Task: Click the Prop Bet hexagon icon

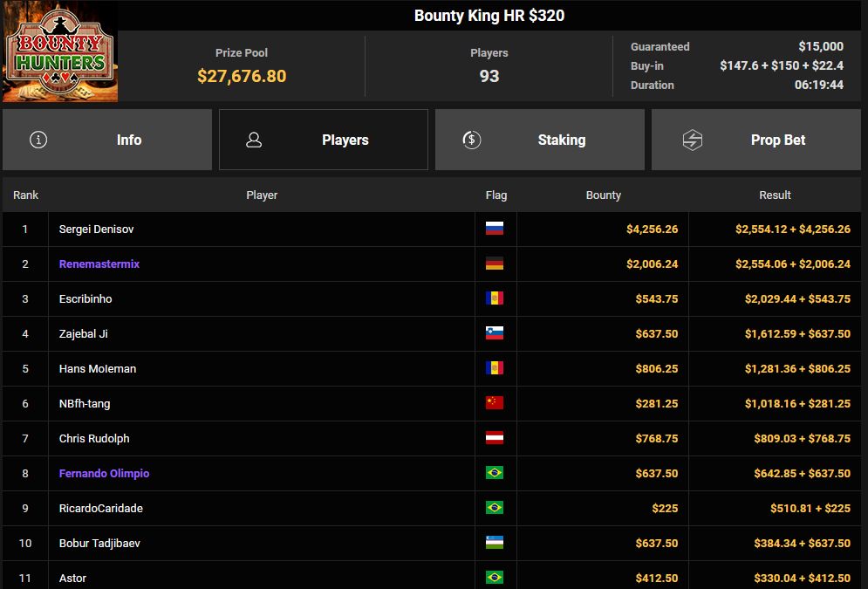Action: (x=693, y=140)
